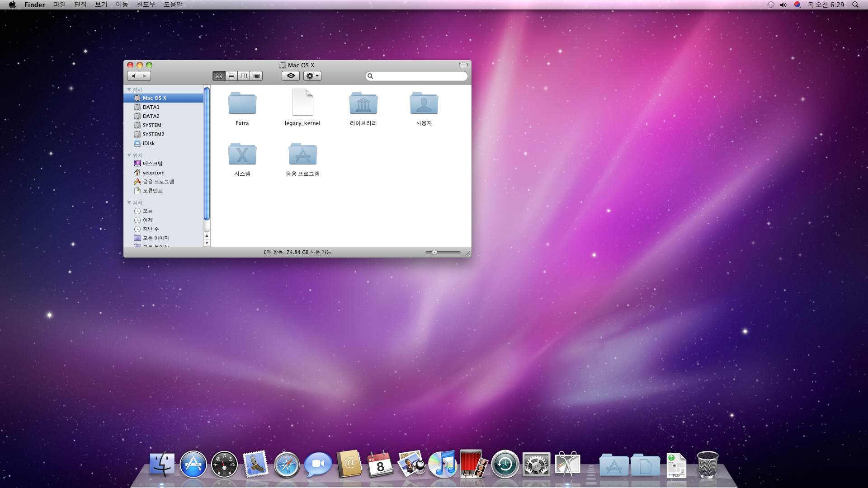Open the 파일 menu
This screenshot has width=868, height=488.
point(60,4)
